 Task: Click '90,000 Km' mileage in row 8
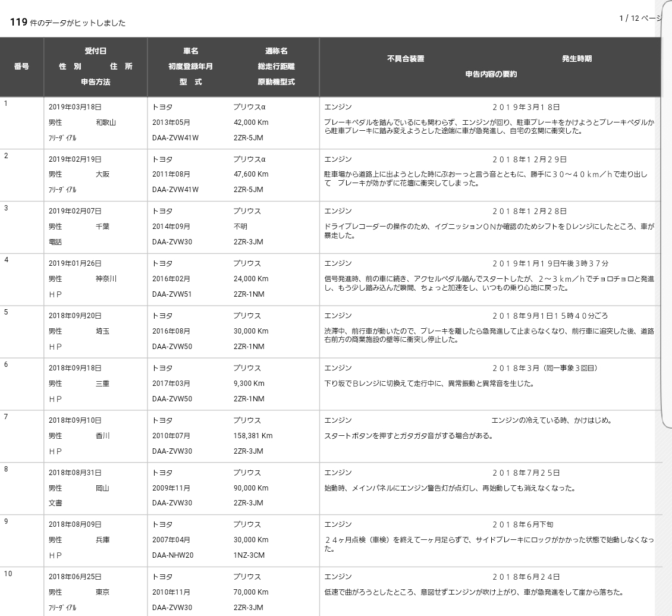(x=251, y=488)
